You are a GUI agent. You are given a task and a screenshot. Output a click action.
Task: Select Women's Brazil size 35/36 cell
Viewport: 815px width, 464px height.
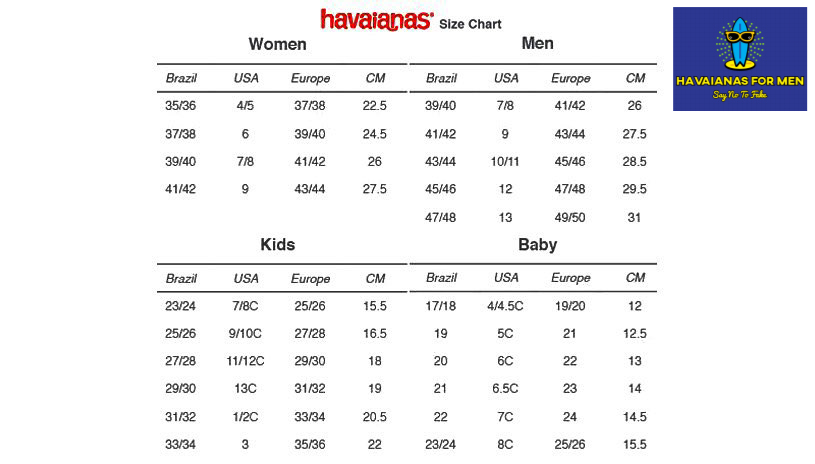tap(180, 106)
